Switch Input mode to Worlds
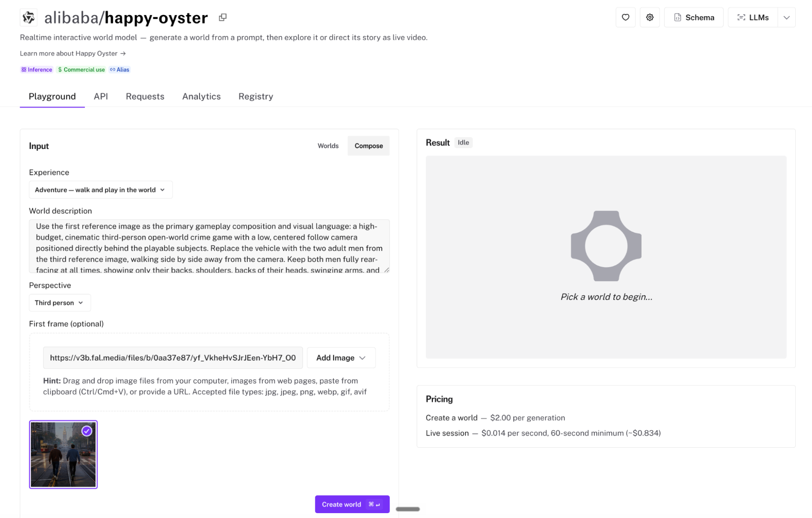 coord(328,146)
